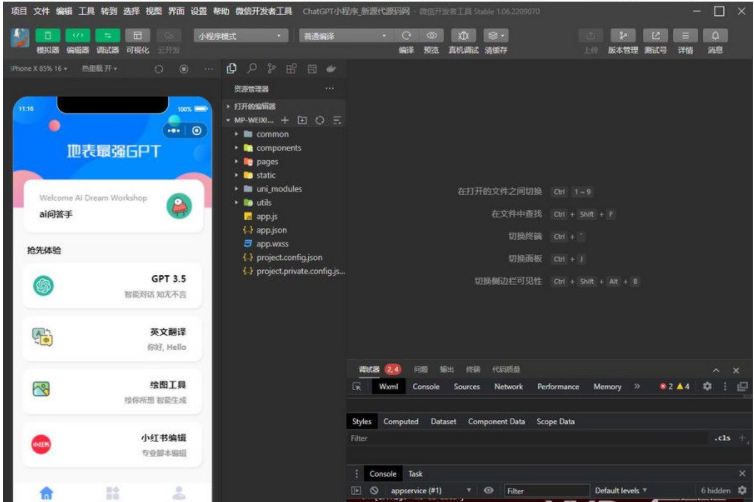The image size is (754, 502).
Task: Click the refresh explorer icon
Action: coord(320,120)
